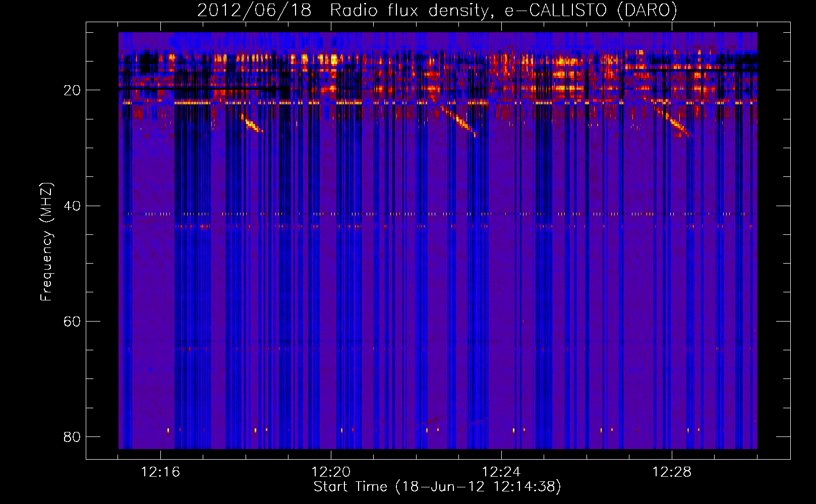Click the 'Frequency (MHZ)' axis label

tap(46, 242)
